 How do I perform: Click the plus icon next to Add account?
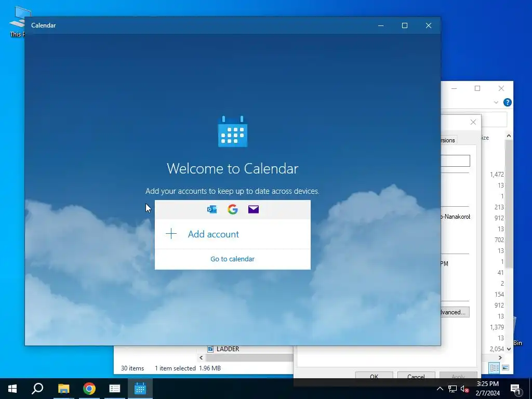pos(171,234)
